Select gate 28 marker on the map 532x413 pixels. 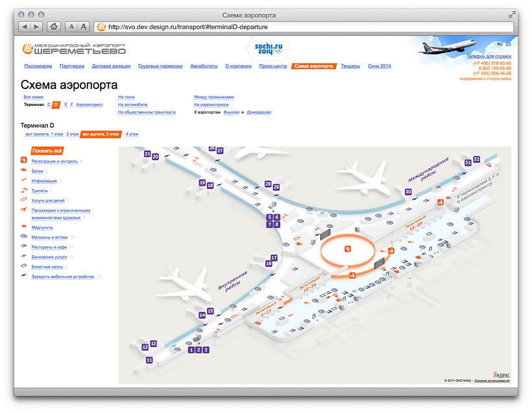(268, 184)
